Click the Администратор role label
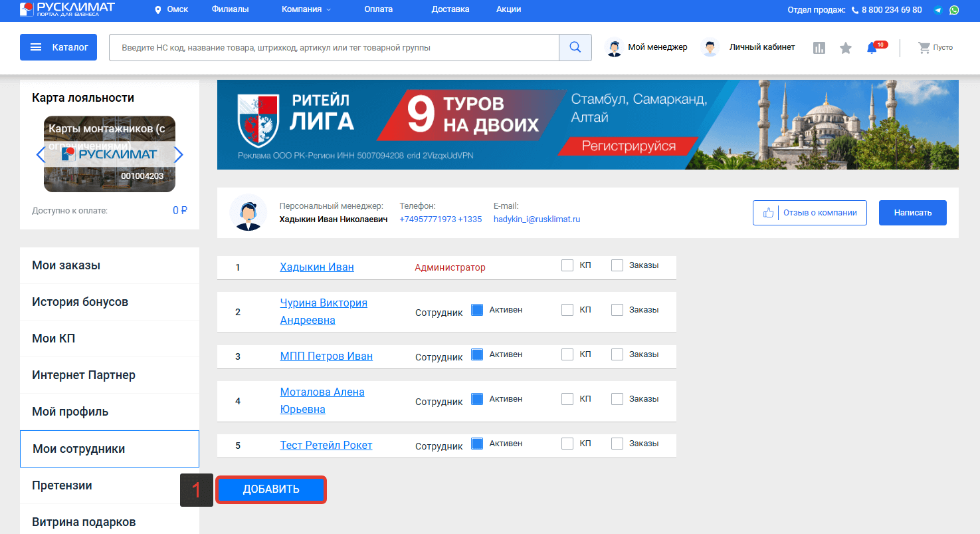The height and width of the screenshot is (534, 980). click(x=450, y=267)
